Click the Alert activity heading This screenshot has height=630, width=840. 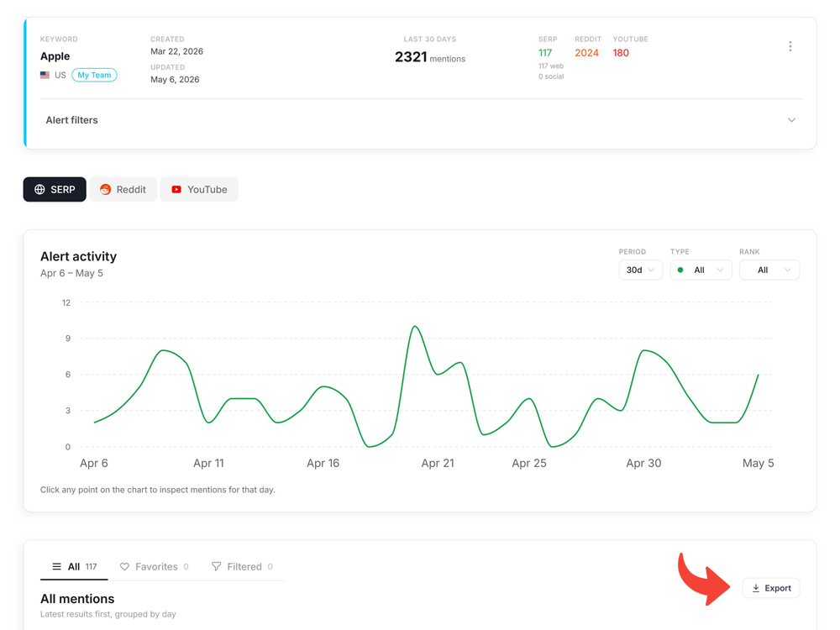78,256
